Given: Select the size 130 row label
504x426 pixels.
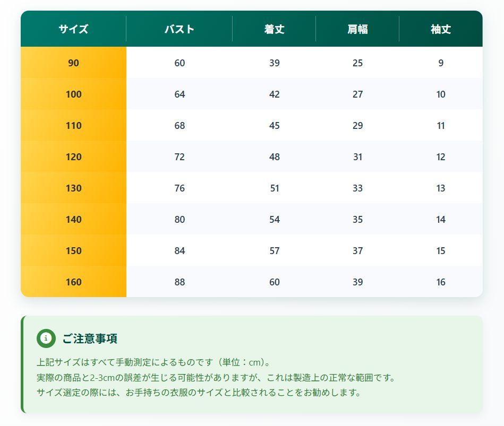Looking at the screenshot, I should click(74, 188).
